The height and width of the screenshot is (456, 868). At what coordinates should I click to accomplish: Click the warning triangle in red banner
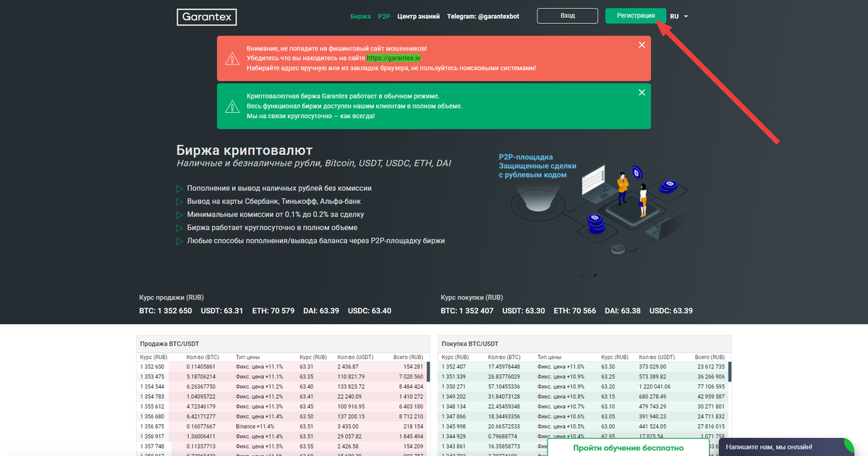click(232, 59)
